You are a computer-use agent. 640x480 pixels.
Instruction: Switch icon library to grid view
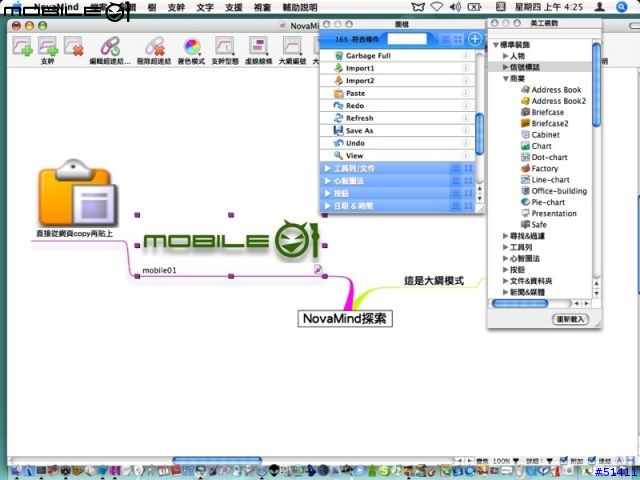(x=458, y=39)
